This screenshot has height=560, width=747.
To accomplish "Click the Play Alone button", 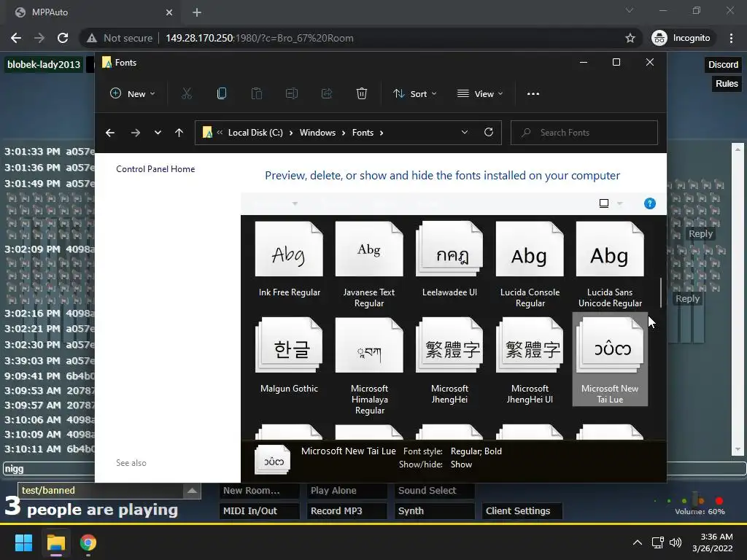I will pos(347,491).
